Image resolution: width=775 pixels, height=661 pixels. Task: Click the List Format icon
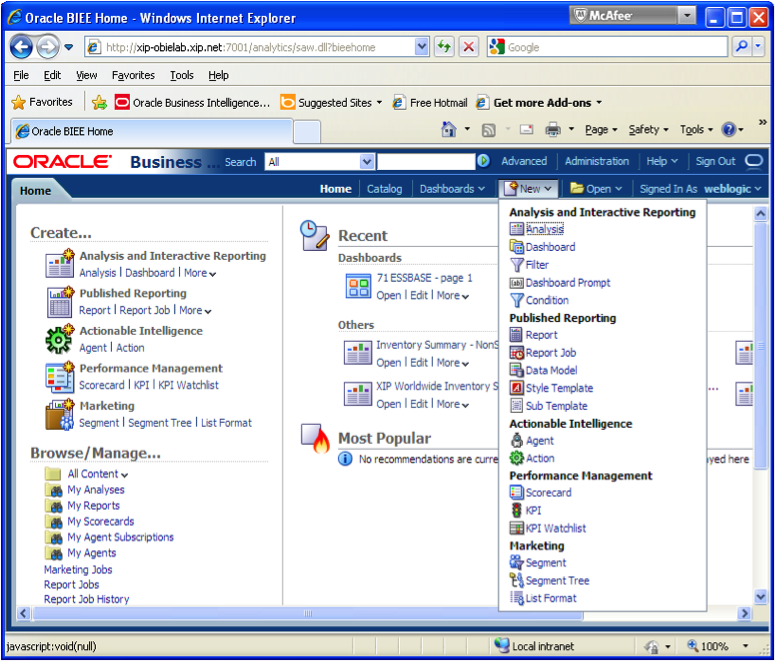(x=517, y=598)
